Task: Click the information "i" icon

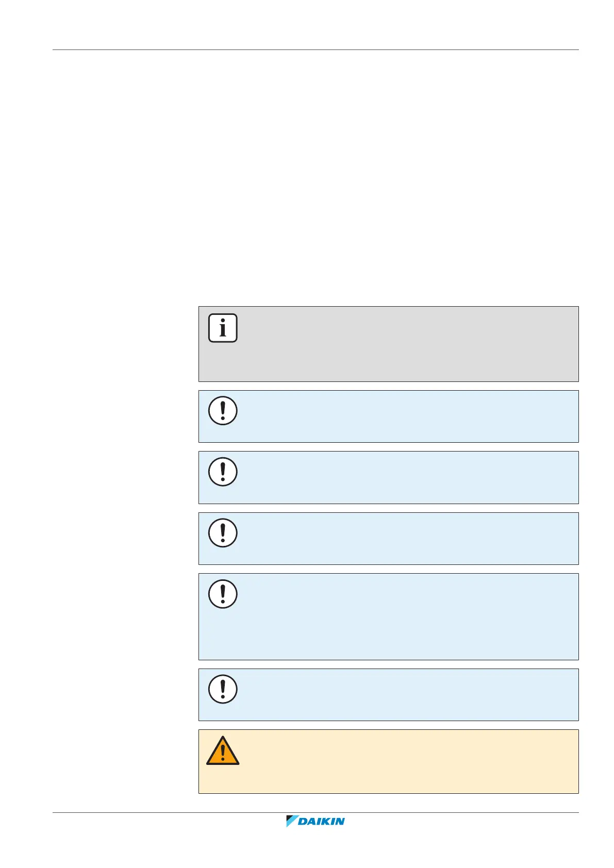Action: 223,328
